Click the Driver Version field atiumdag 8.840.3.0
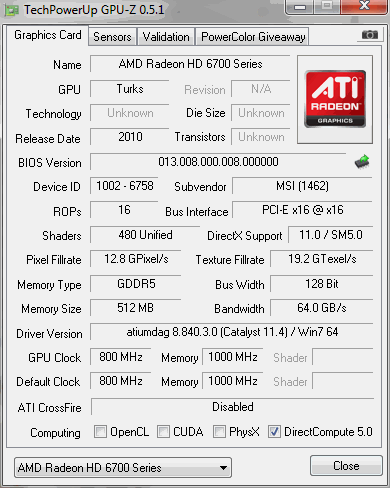390x488 pixels. 232,332
